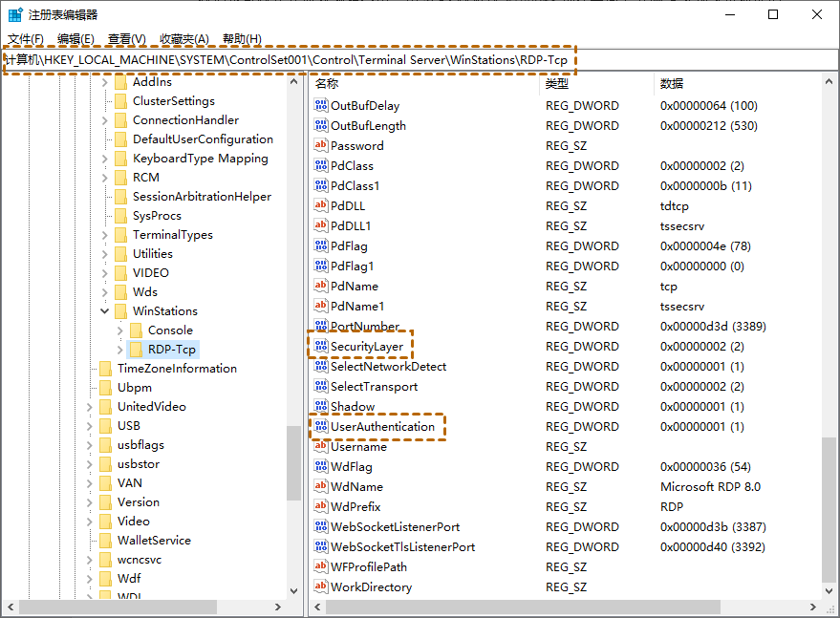Click the DWORD icon next to UserAuthentication
840x618 pixels.
(321, 426)
